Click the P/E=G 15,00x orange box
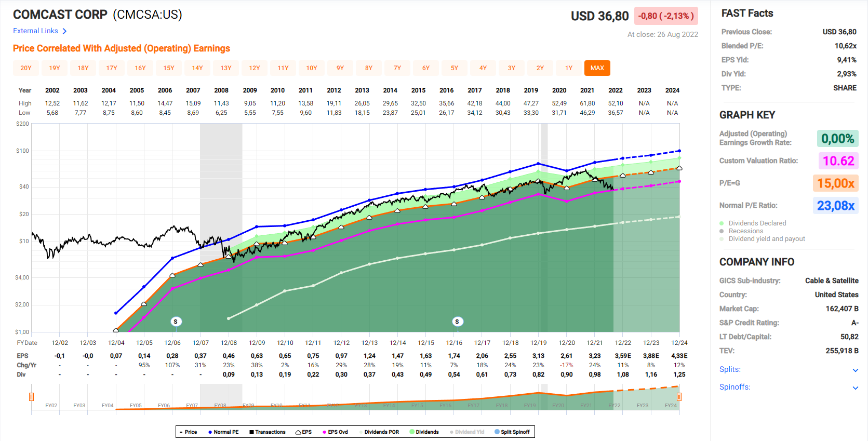This screenshot has width=868, height=441. click(x=835, y=183)
